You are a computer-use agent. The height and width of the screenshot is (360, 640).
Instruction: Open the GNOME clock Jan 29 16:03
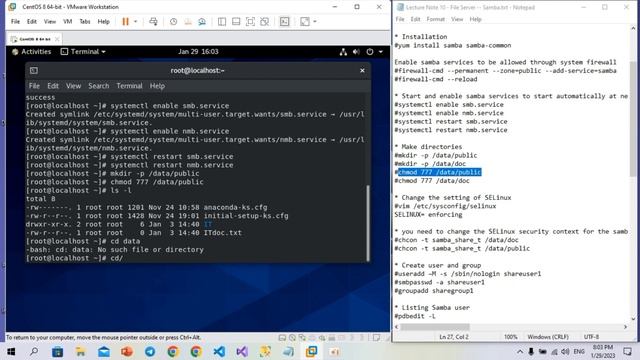(x=198, y=52)
